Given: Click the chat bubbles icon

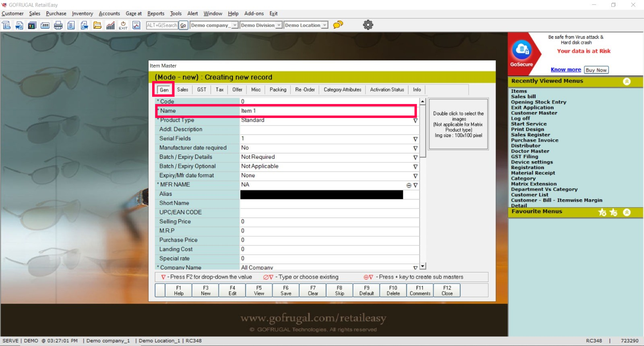Looking at the screenshot, I should point(338,25).
